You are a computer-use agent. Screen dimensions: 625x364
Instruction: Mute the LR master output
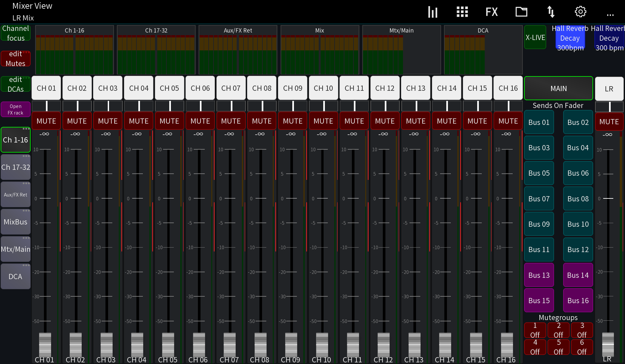pos(609,122)
